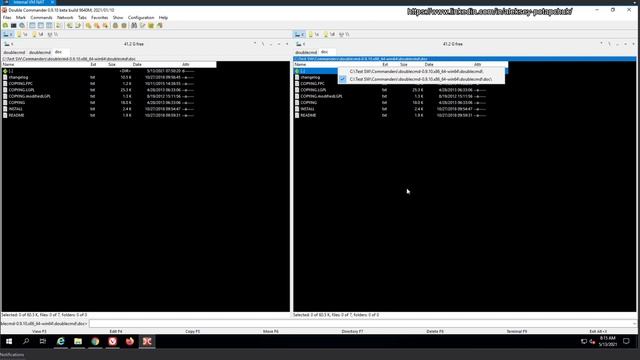Screen dimensions: 640x360
Task: Switch to Columns view via toolbar
Action: coord(41,25)
